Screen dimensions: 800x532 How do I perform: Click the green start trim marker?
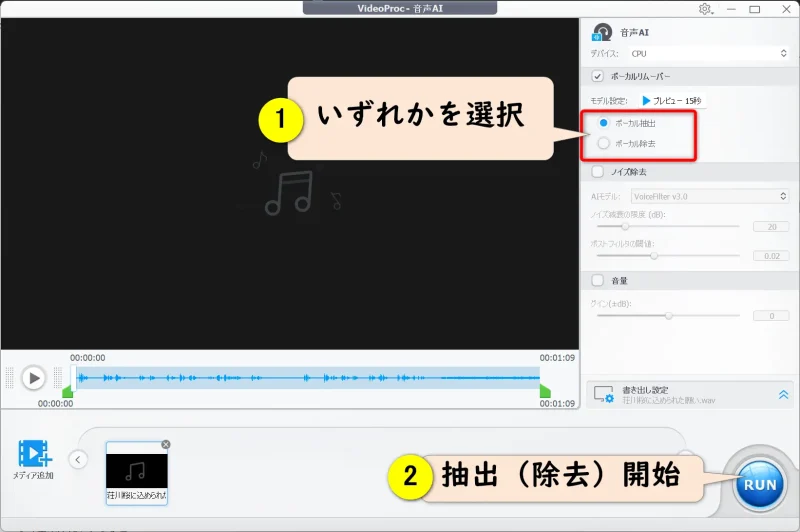[67, 392]
